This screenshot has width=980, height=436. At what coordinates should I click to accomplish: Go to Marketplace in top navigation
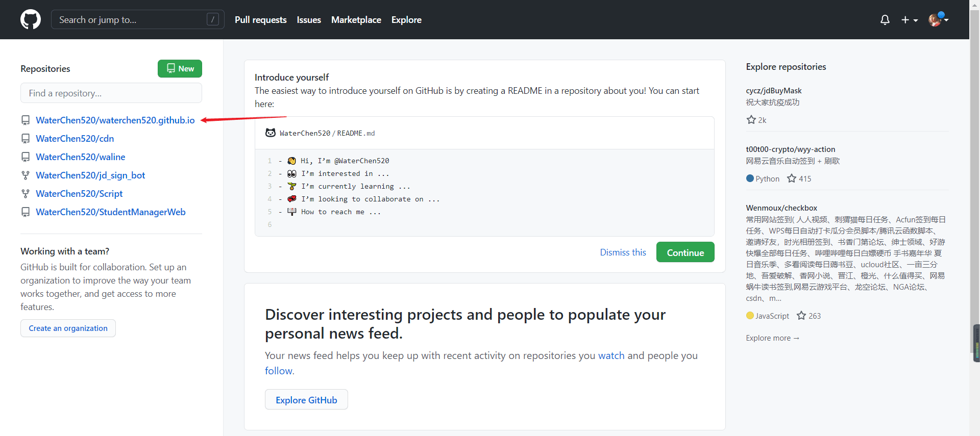pos(356,19)
